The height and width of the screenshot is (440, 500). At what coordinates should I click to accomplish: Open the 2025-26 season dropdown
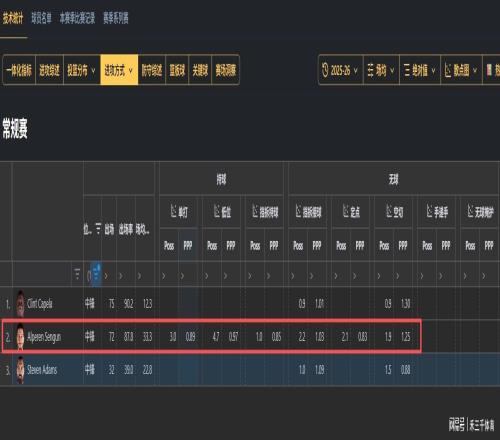pyautogui.click(x=340, y=70)
